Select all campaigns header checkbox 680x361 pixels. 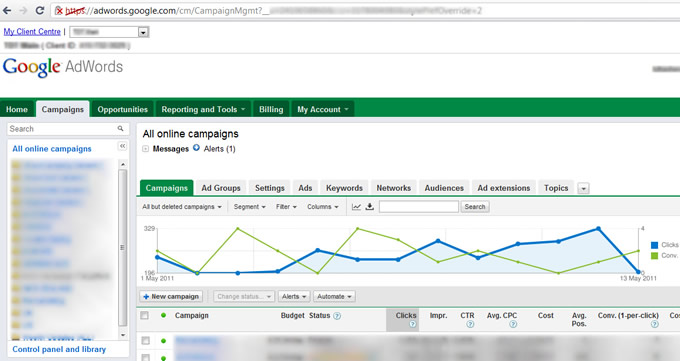pos(144,315)
